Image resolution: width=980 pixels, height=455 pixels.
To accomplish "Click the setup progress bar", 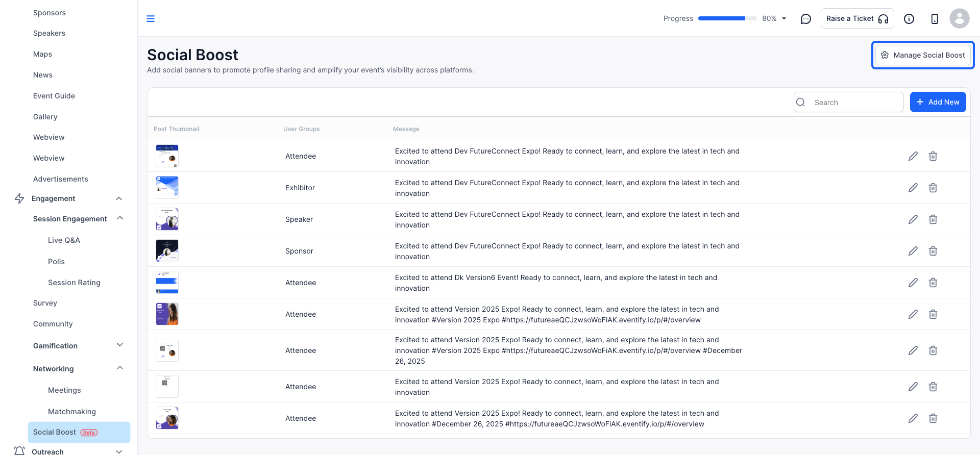I will 727,18.
